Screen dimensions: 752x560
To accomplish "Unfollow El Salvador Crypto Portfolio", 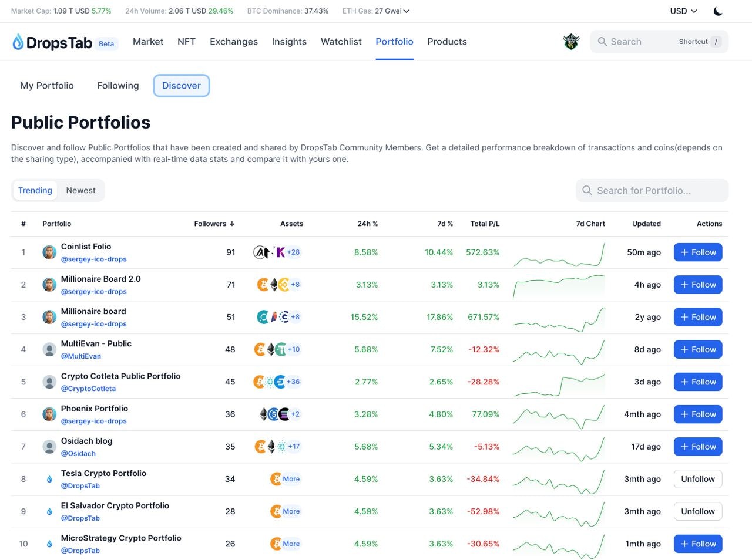I will [698, 511].
